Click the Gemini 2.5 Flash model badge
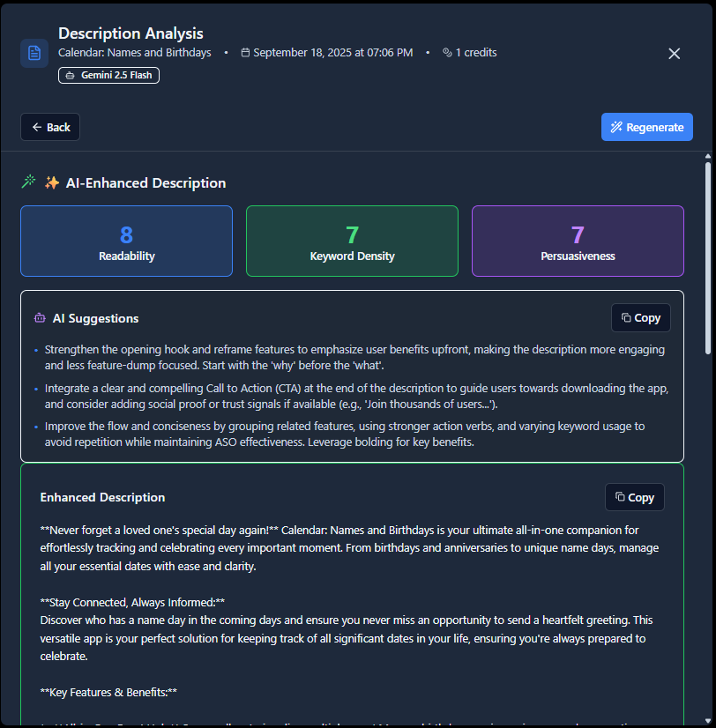This screenshot has width=716, height=728. pyautogui.click(x=108, y=75)
